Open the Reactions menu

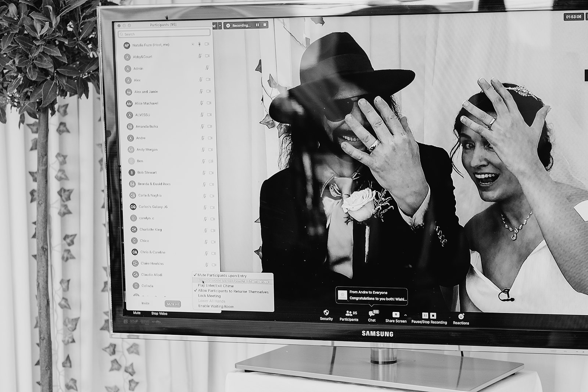461,318
